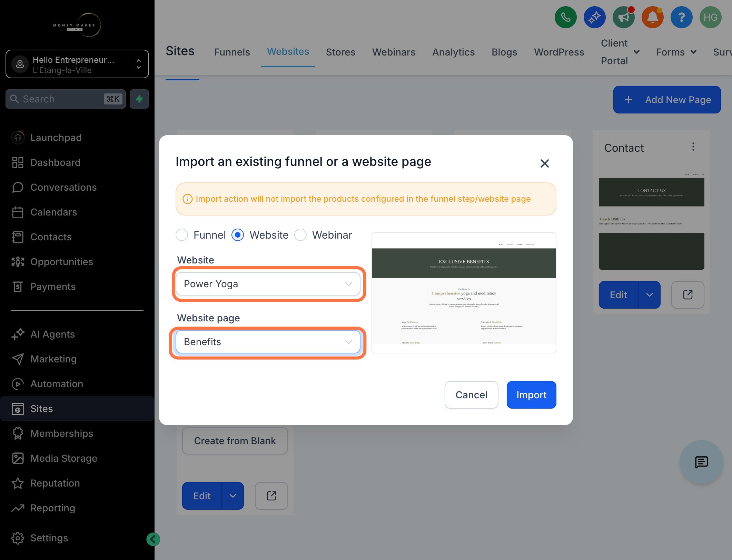Click the green lightning quick actions icon
Image resolution: width=732 pixels, height=560 pixels.
139,99
